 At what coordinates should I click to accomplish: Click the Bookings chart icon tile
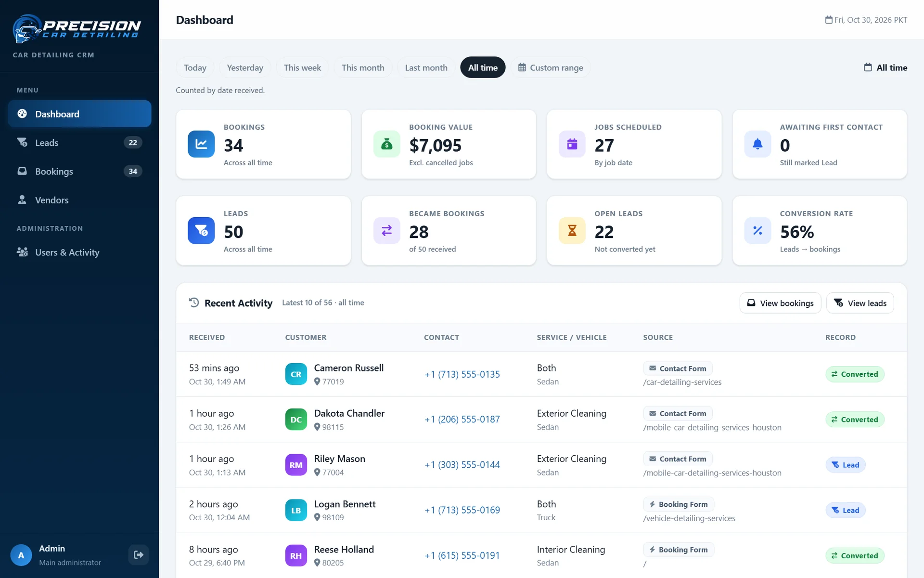coord(201,144)
